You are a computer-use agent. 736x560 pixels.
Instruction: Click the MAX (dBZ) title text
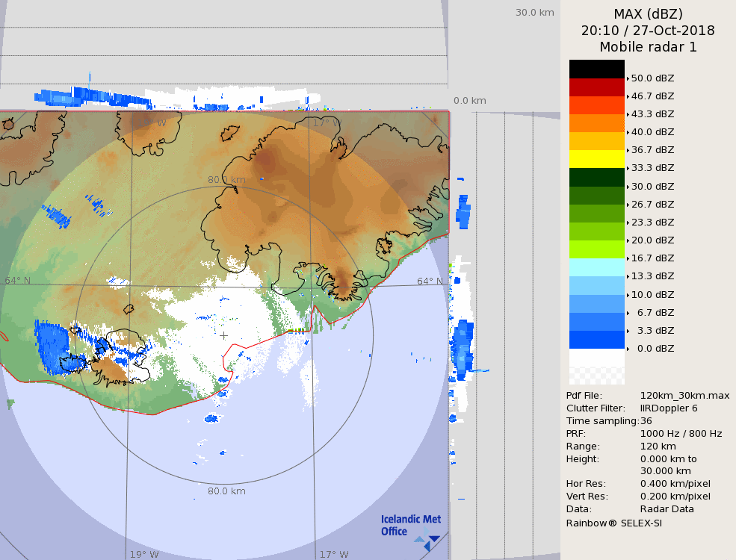pos(648,13)
